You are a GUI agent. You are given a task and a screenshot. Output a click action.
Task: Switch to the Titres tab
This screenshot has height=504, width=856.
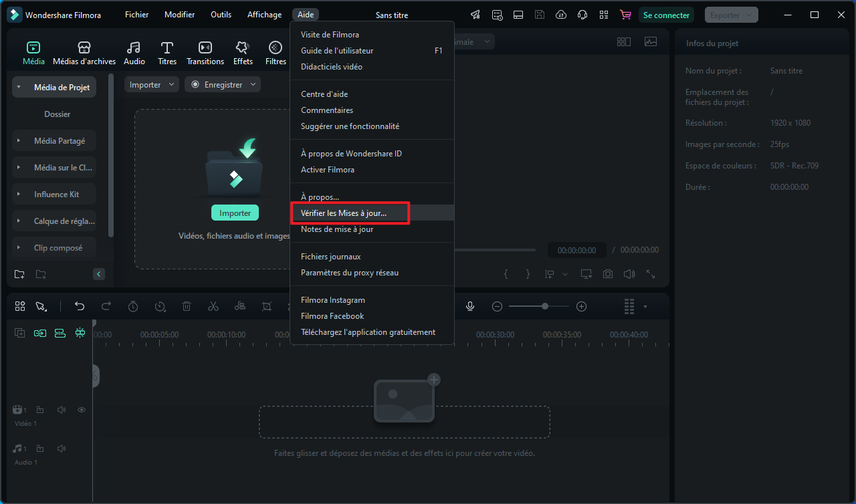pos(167,53)
